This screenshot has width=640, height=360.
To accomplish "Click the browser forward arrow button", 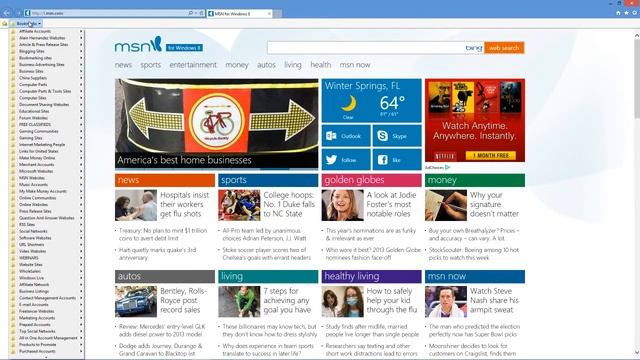I will pos(18,13).
